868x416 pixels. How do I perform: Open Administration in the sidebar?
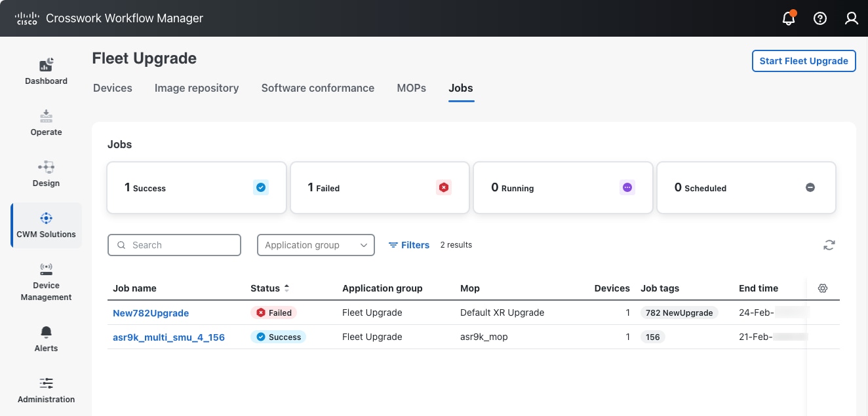click(46, 390)
